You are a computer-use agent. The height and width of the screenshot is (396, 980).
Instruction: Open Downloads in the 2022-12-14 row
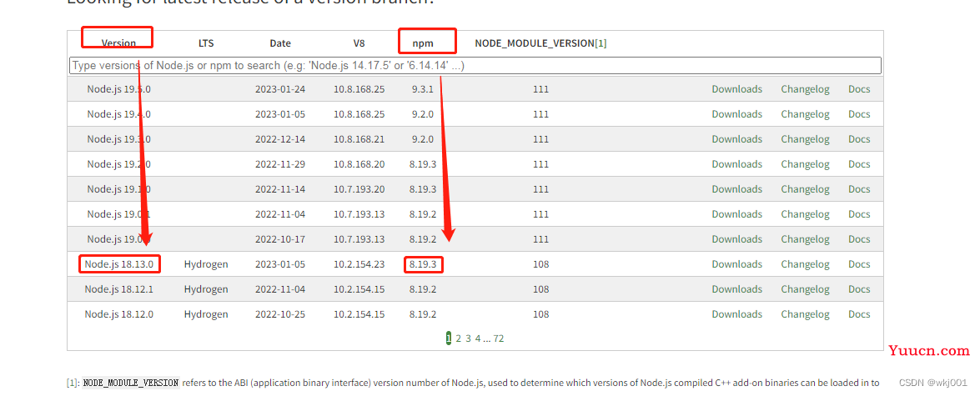(x=736, y=139)
